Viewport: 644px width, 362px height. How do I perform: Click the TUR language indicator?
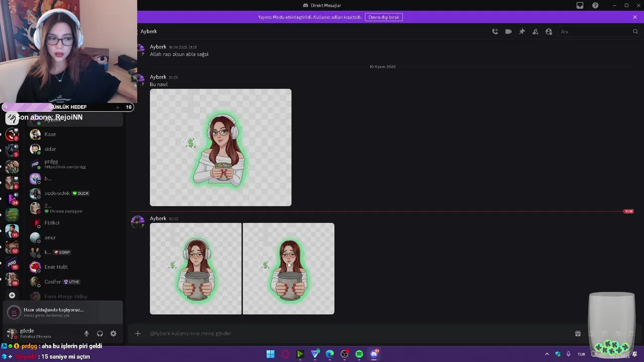tap(582, 354)
